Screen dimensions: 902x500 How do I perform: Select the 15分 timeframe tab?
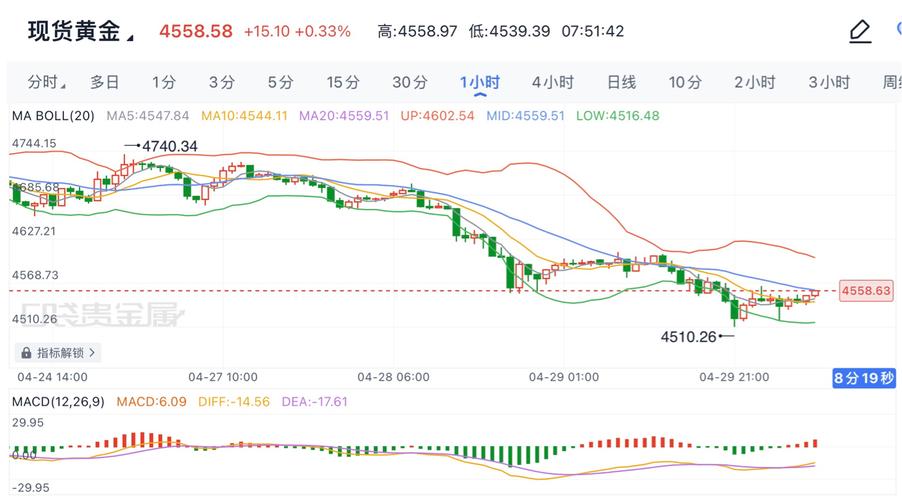point(342,83)
